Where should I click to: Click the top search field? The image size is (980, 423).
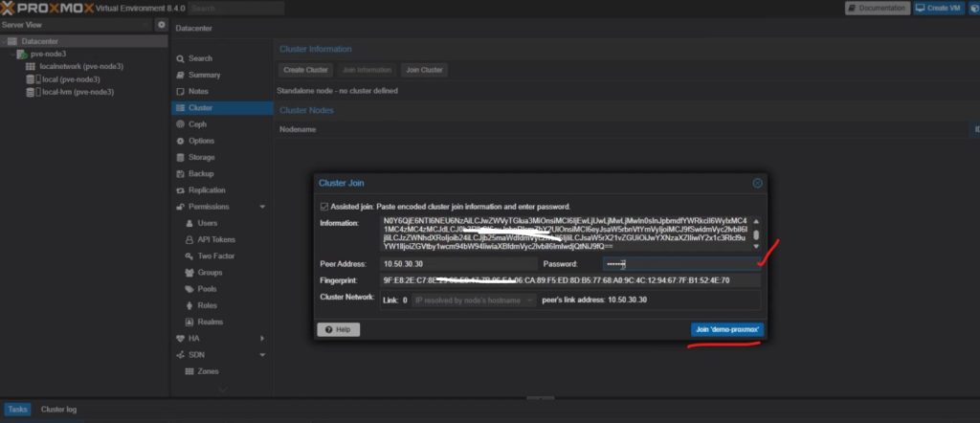235,8
